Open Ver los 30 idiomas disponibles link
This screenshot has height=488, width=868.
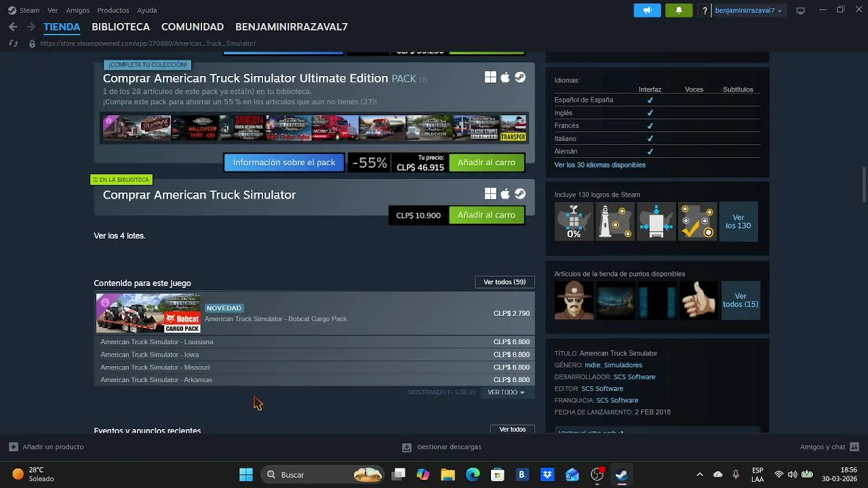point(599,165)
